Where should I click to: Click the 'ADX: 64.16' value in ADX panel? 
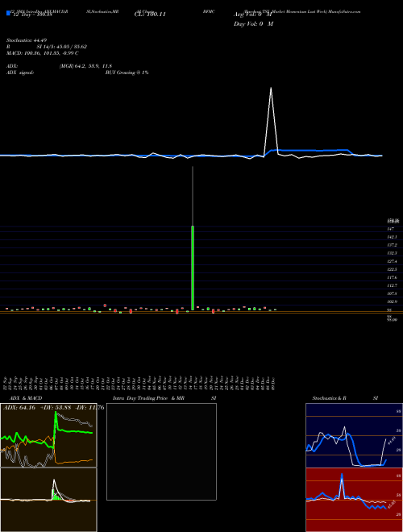(x=19, y=408)
